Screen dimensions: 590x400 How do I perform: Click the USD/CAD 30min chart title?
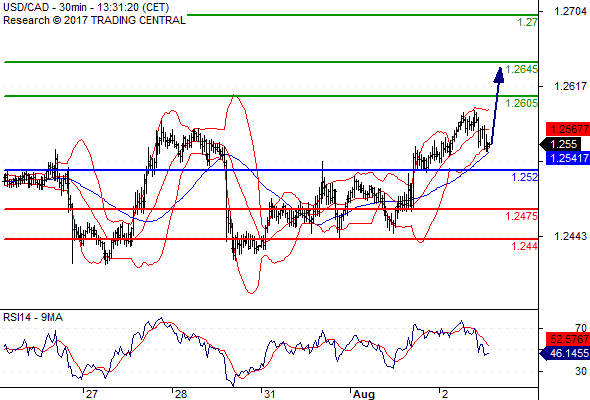coord(86,8)
